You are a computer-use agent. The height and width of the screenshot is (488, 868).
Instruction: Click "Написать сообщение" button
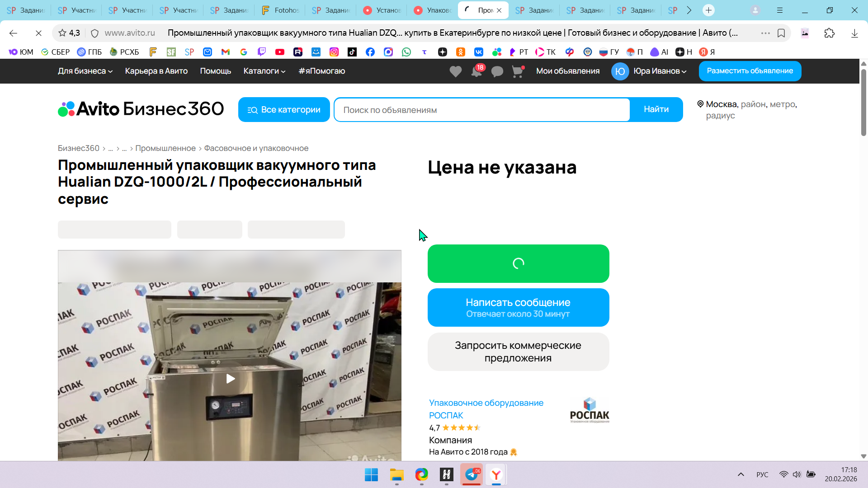(518, 307)
